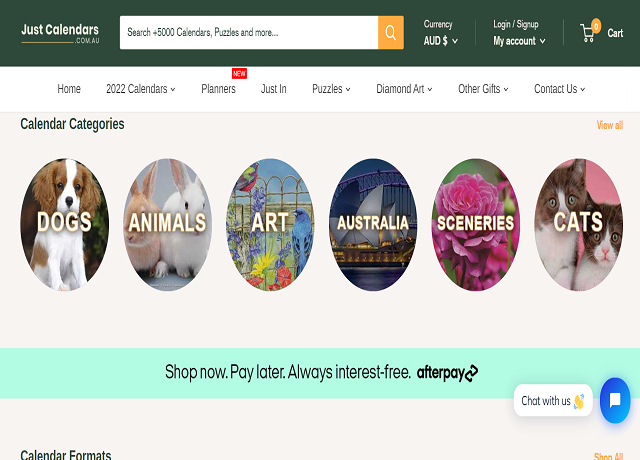Go to the Home menu item
Viewport: 640px width, 460px height.
coord(69,89)
